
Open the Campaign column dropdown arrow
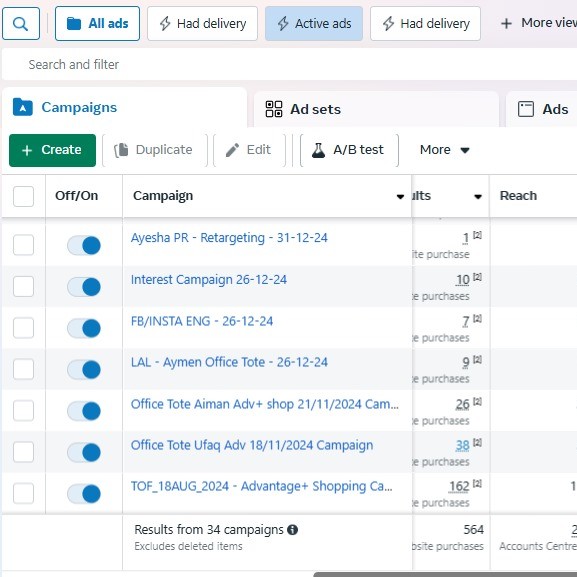(400, 197)
